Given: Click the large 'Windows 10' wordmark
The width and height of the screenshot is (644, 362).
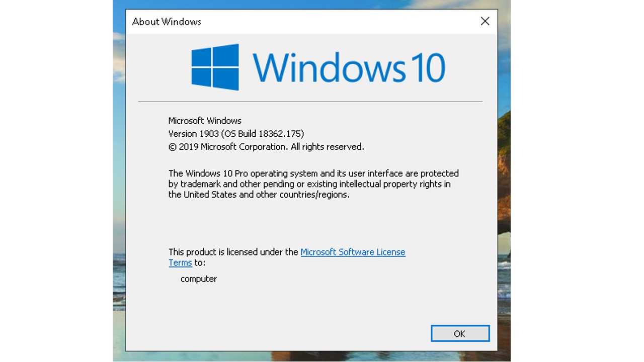Looking at the screenshot, I should 349,67.
